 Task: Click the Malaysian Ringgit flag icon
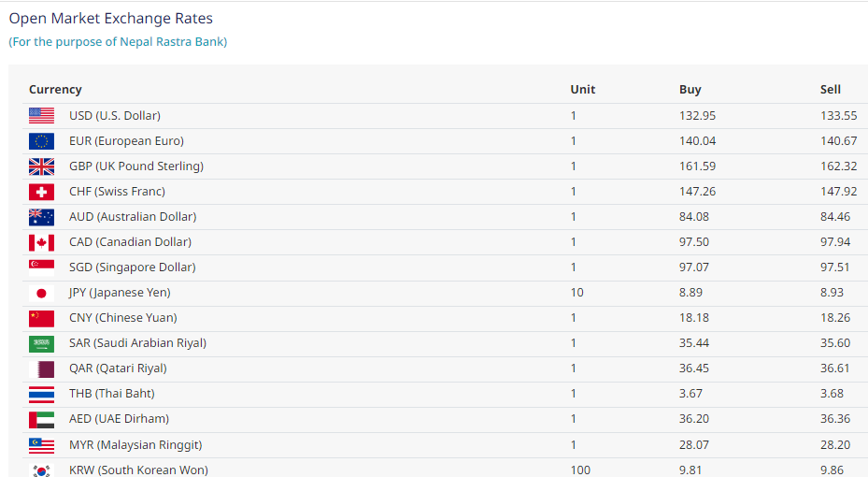(41, 444)
